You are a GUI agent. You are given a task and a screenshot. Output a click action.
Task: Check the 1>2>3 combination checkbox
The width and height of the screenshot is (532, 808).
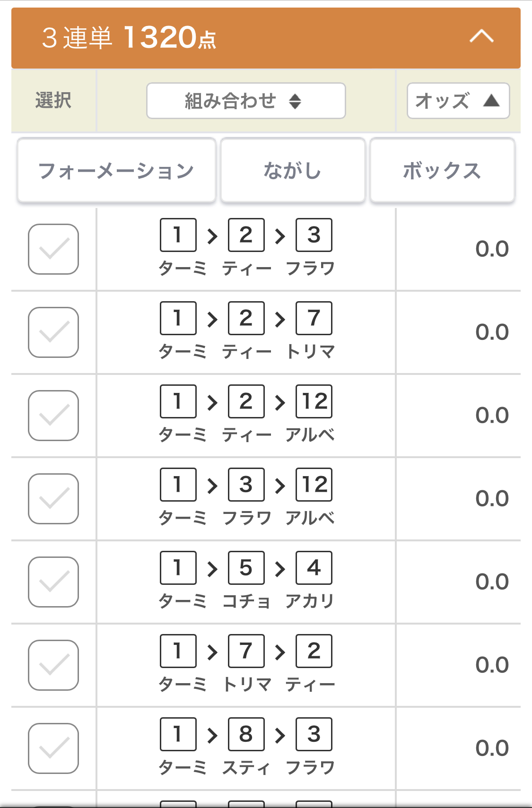[53, 249]
